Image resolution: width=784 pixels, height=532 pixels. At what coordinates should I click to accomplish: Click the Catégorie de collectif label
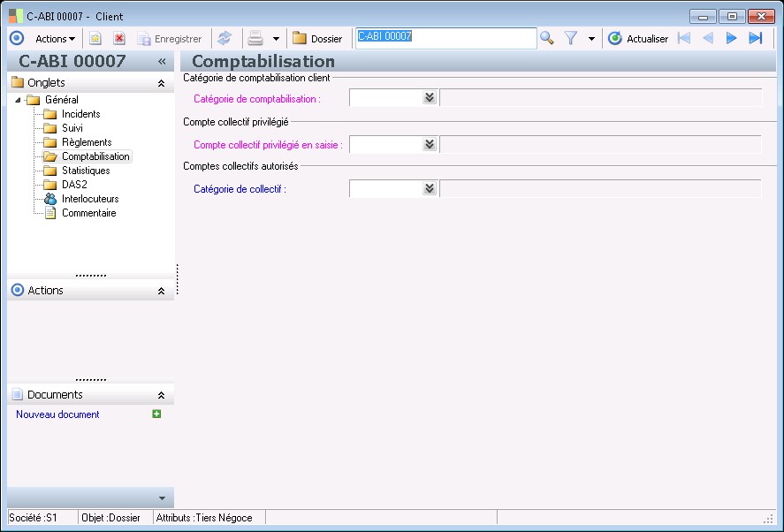point(240,189)
